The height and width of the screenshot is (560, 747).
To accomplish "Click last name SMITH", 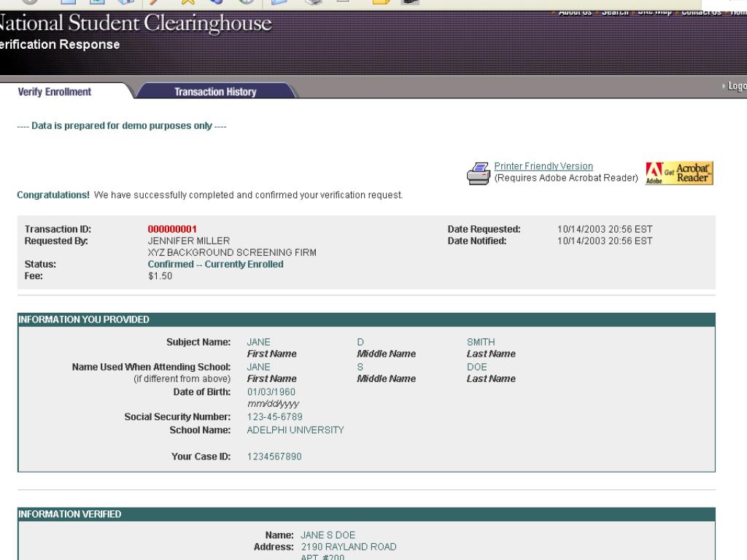I will [481, 342].
